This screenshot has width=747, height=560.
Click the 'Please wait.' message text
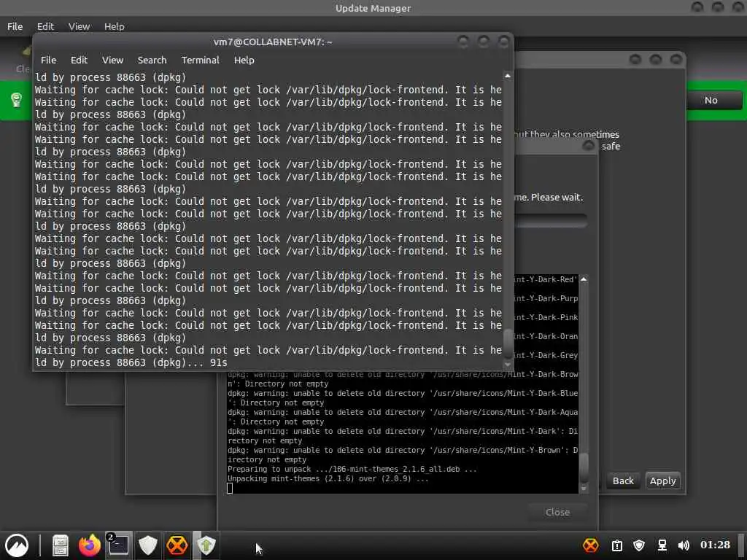click(557, 197)
